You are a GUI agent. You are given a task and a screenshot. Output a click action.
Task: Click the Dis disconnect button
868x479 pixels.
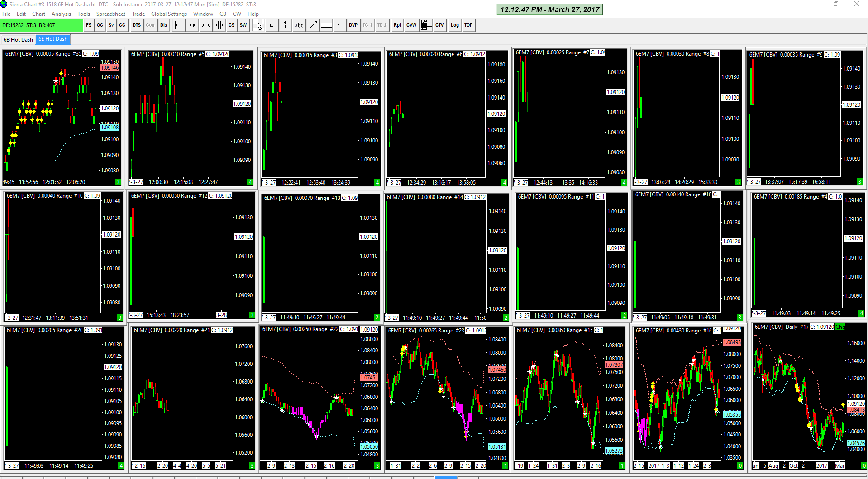click(x=163, y=25)
